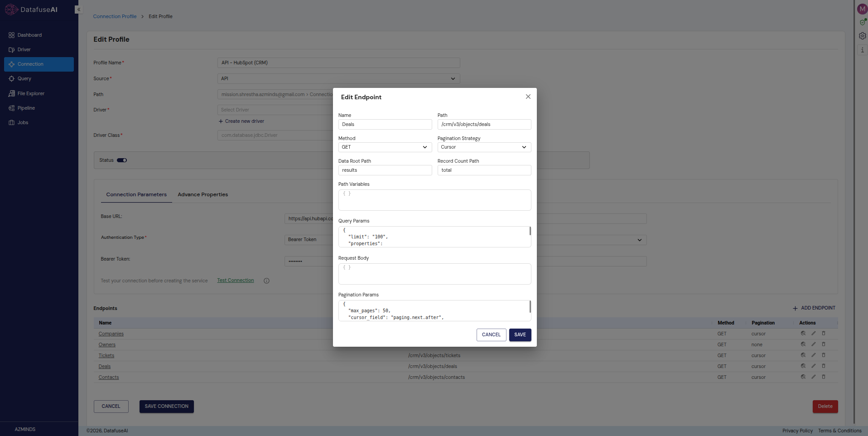868x436 pixels.
Task: Click the green shield status icon
Action: coord(863,22)
